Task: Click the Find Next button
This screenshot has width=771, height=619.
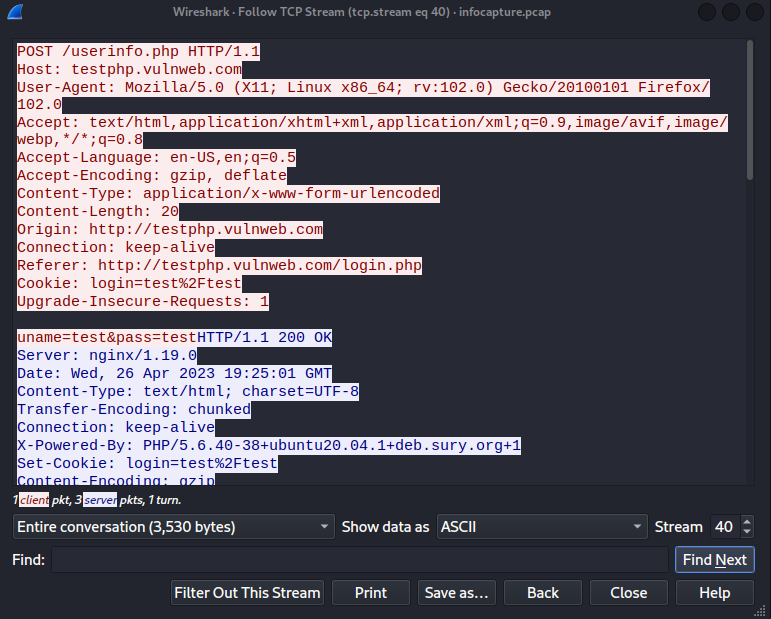Action: 714,560
